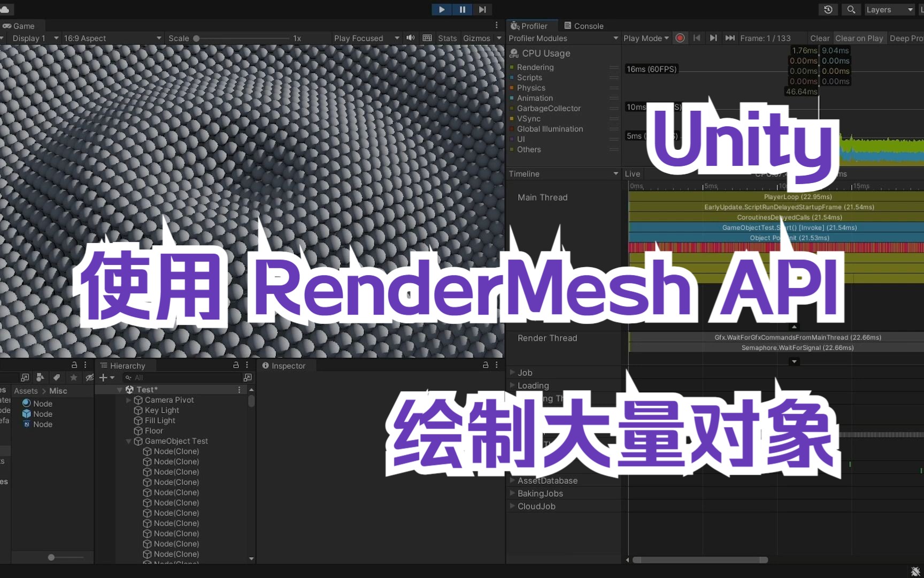Open the Layers dropdown at top right

click(x=889, y=9)
